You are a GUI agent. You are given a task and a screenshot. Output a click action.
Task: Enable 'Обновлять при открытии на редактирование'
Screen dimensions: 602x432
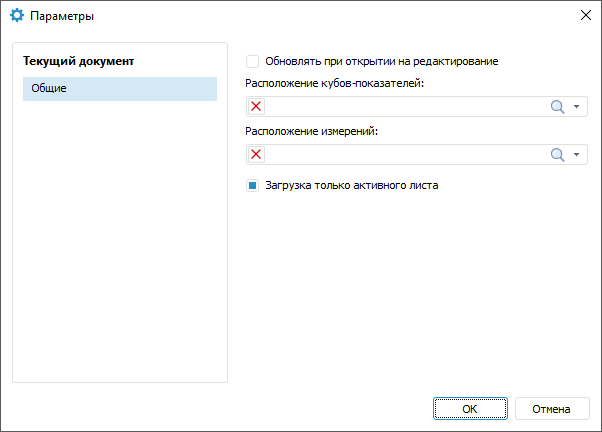tap(252, 61)
